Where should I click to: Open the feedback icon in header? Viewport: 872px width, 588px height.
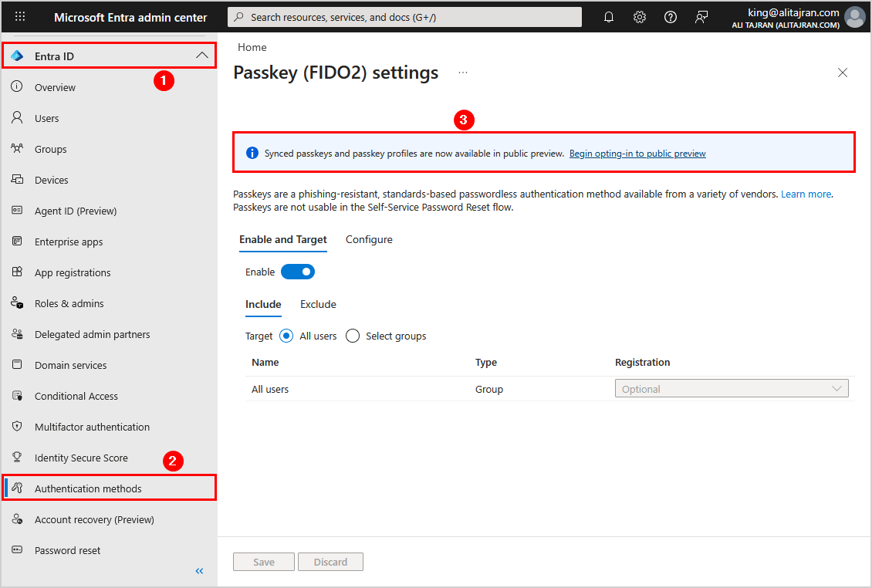(701, 17)
